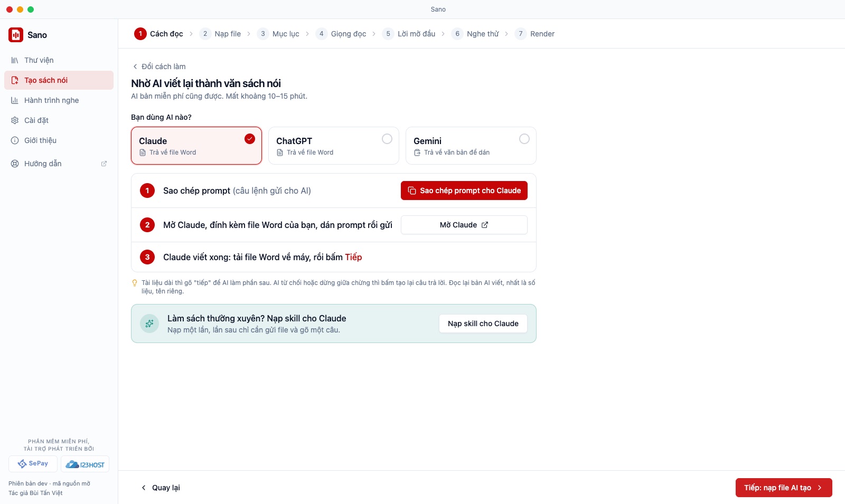Go to step 5 Lời mở đầu
The height and width of the screenshot is (504, 845).
coord(409,34)
